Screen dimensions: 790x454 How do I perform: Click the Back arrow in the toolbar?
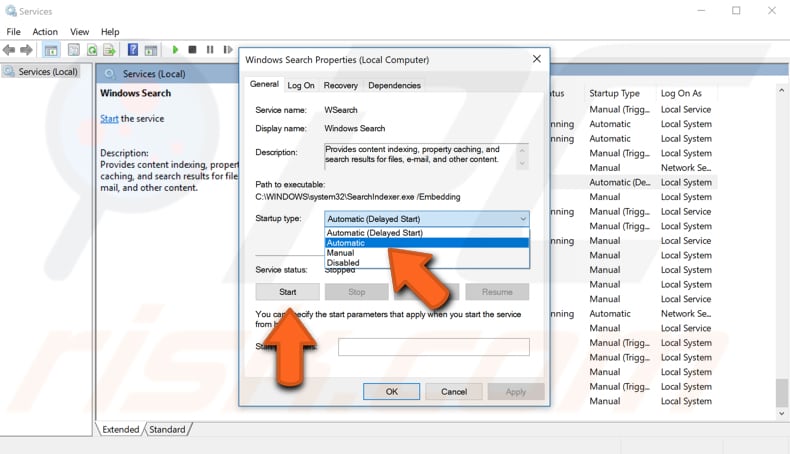[9, 50]
